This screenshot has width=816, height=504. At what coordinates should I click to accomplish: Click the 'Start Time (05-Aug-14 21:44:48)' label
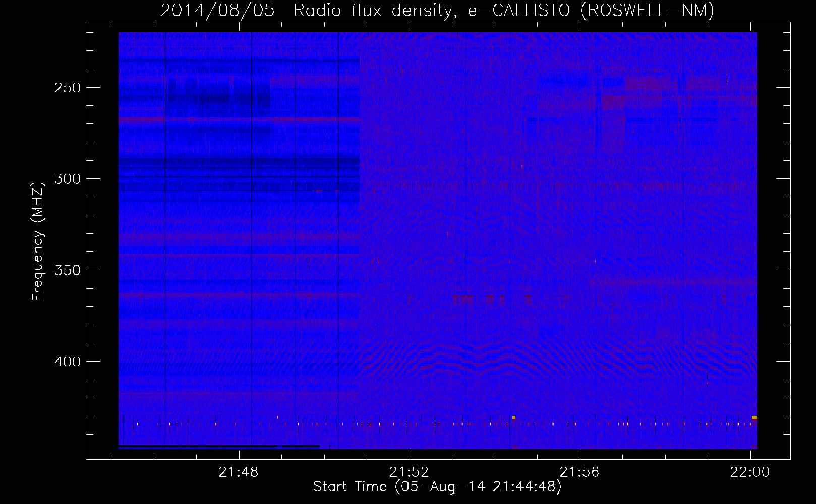click(437, 487)
